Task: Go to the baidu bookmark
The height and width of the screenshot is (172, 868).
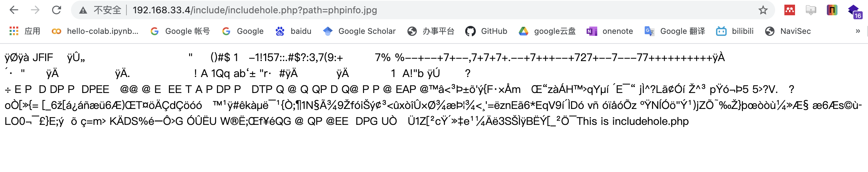Action: tap(294, 31)
